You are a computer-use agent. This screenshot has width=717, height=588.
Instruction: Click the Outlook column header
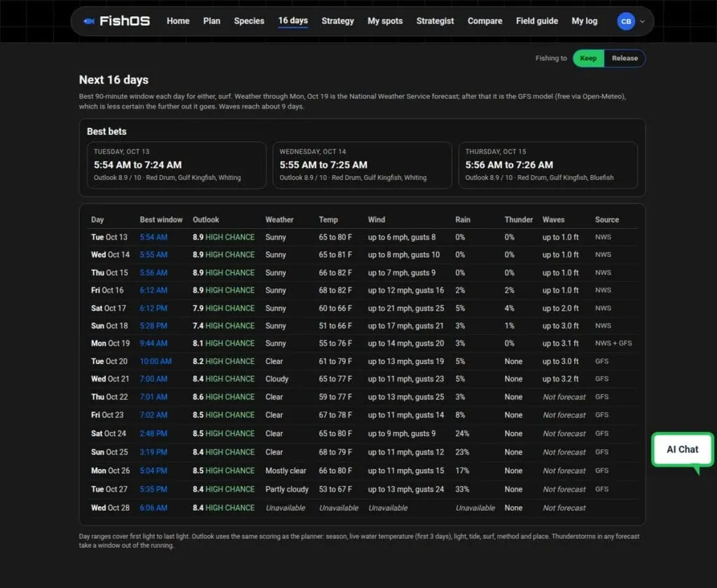206,220
